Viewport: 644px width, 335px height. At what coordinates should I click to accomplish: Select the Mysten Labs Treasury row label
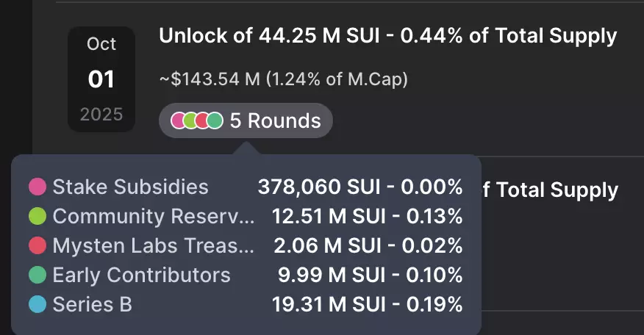(x=153, y=246)
